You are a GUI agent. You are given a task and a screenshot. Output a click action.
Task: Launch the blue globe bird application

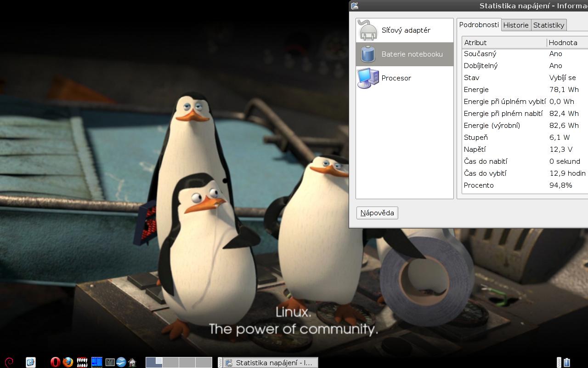click(121, 362)
